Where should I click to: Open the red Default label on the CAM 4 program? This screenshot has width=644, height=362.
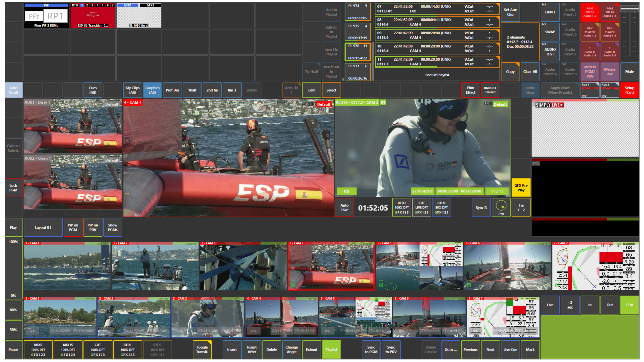pos(324,104)
